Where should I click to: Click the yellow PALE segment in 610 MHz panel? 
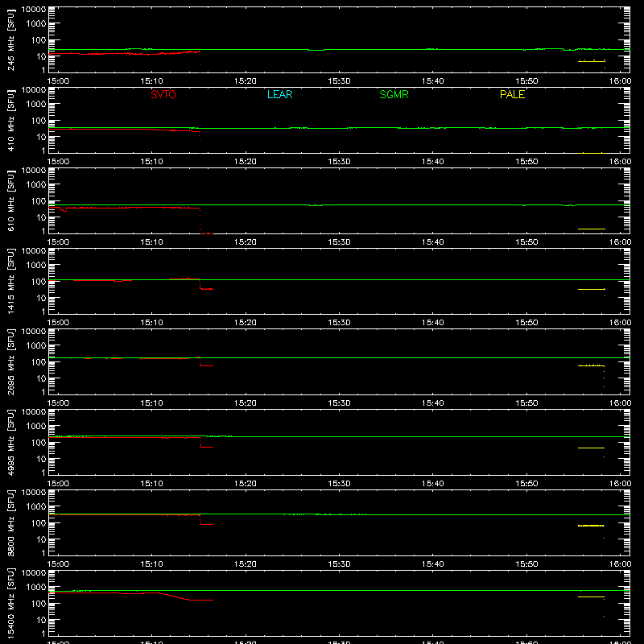click(x=592, y=229)
